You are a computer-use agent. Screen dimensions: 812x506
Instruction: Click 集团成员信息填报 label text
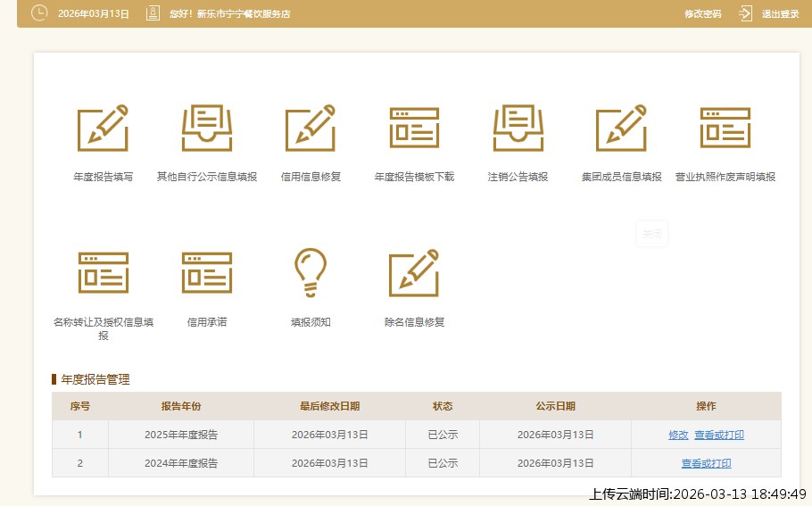[x=621, y=177]
